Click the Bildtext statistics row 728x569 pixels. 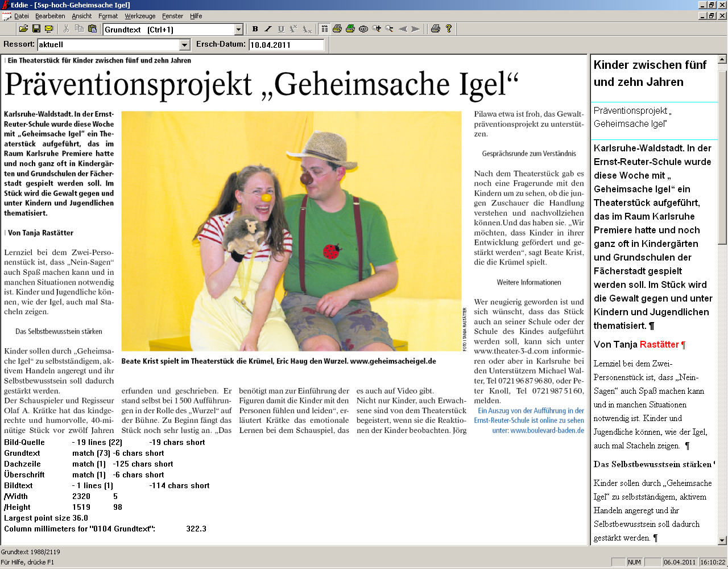tap(107, 485)
